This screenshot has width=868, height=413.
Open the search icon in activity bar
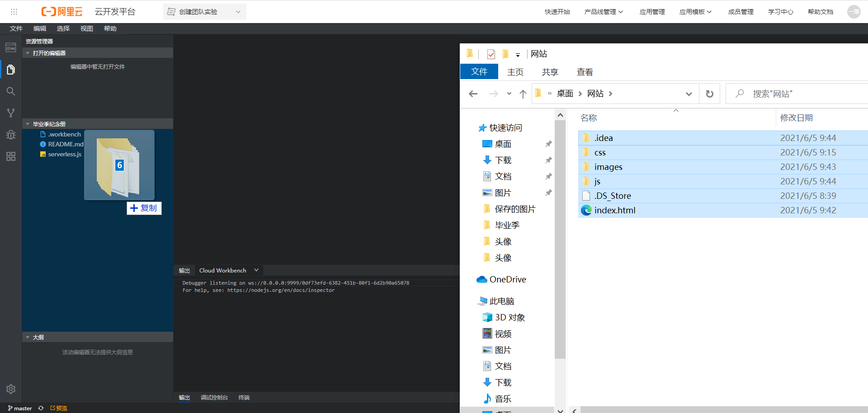pos(11,91)
